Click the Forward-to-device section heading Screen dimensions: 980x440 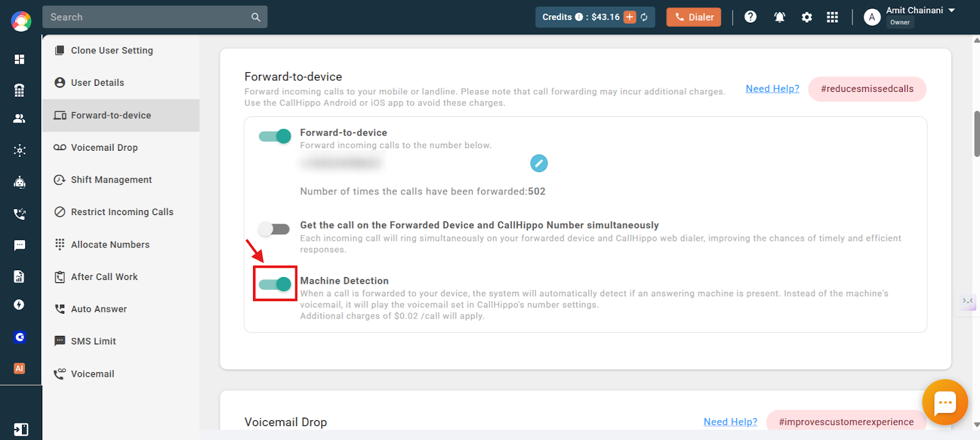tap(293, 77)
